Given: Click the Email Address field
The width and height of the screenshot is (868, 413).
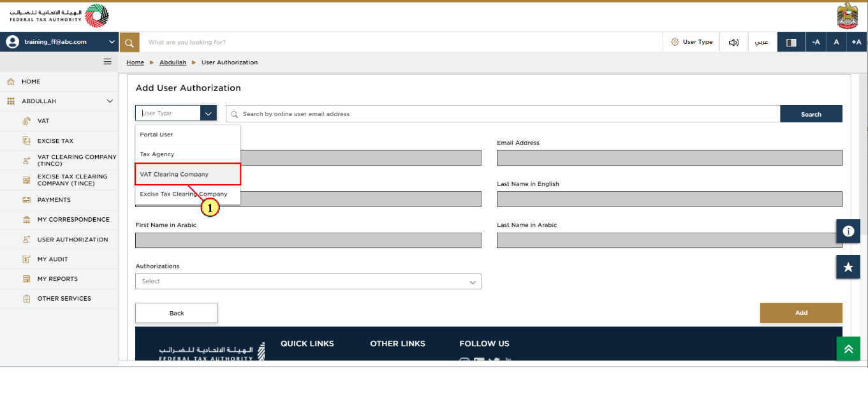Looking at the screenshot, I should 670,158.
